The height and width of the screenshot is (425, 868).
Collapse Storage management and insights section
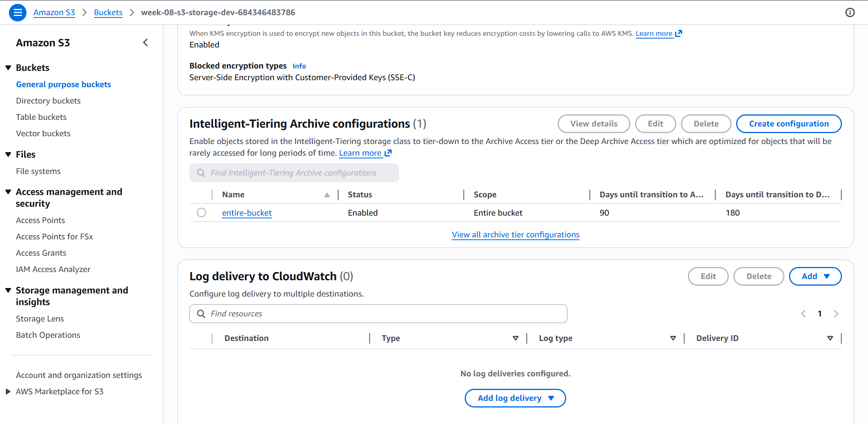pos(8,290)
